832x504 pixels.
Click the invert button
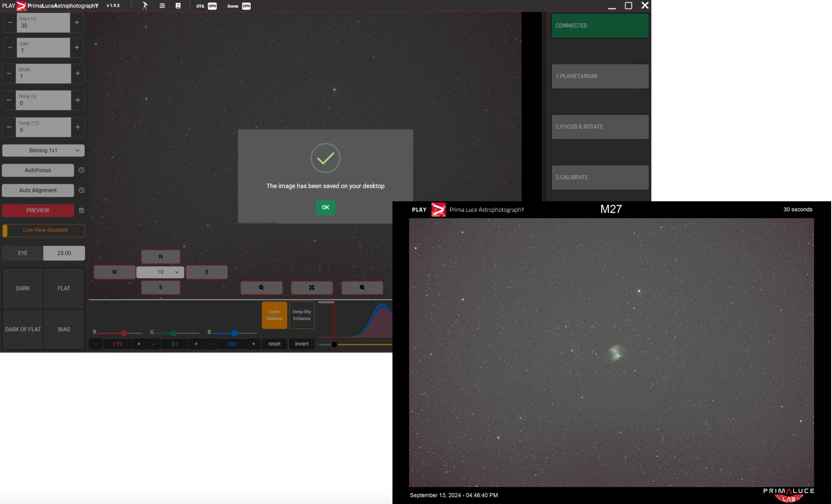click(302, 344)
